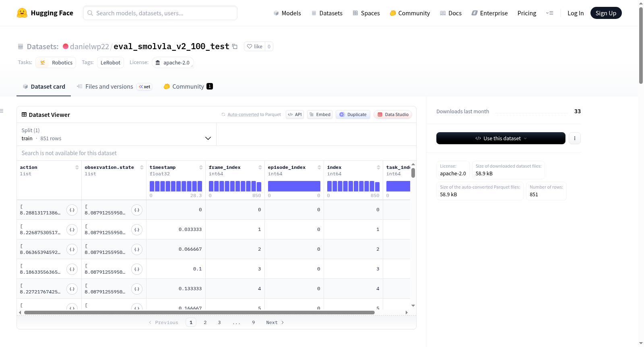
Task: Expand observation.state JSON in timestamp 0.133333 row
Action: click(x=137, y=289)
